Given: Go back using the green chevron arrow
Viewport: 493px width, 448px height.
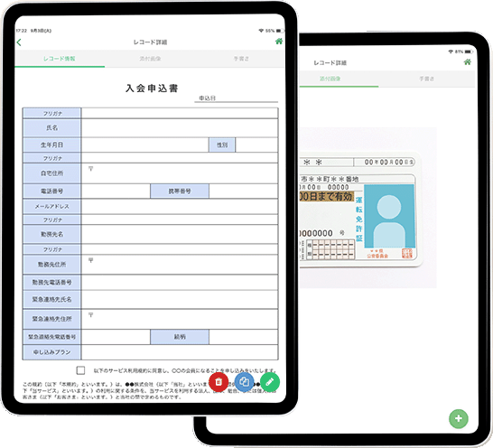Looking at the screenshot, I should pyautogui.click(x=19, y=42).
